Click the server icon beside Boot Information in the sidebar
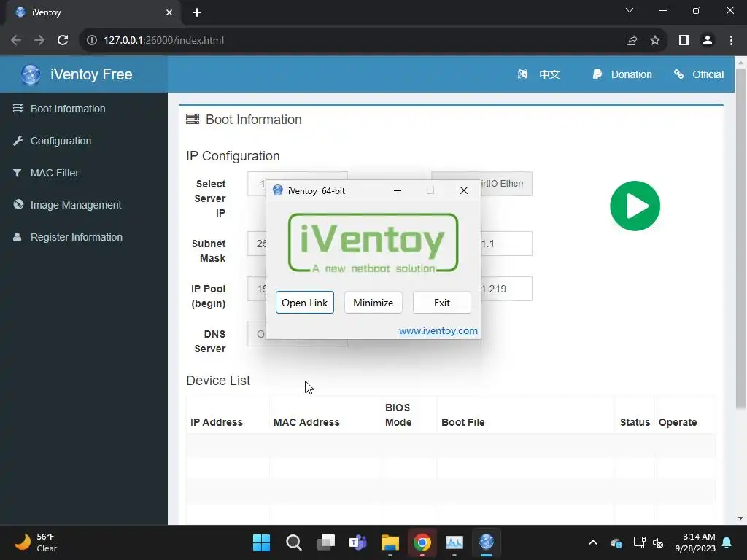The height and width of the screenshot is (560, 747). pos(18,109)
